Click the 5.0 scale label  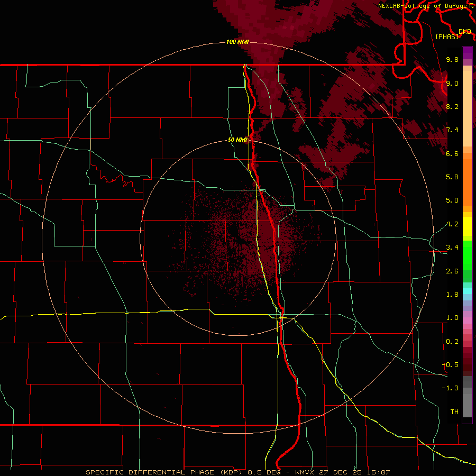point(452,200)
